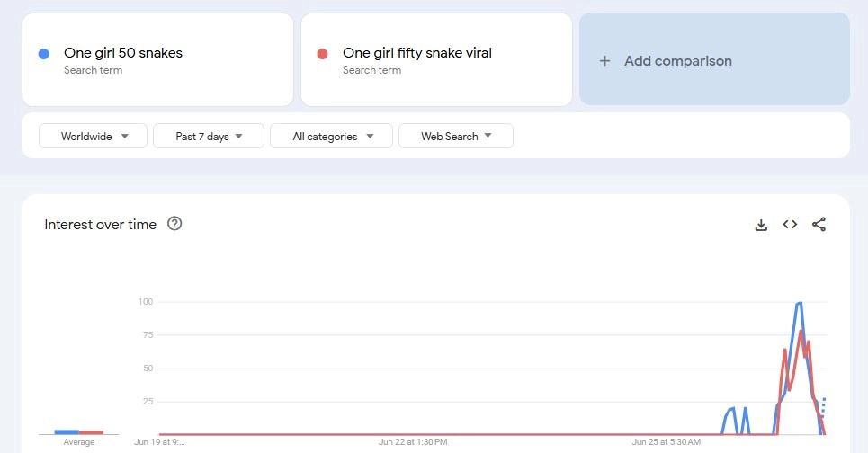The height and width of the screenshot is (453, 868).
Task: Open help for Interest over time
Action: (x=175, y=224)
